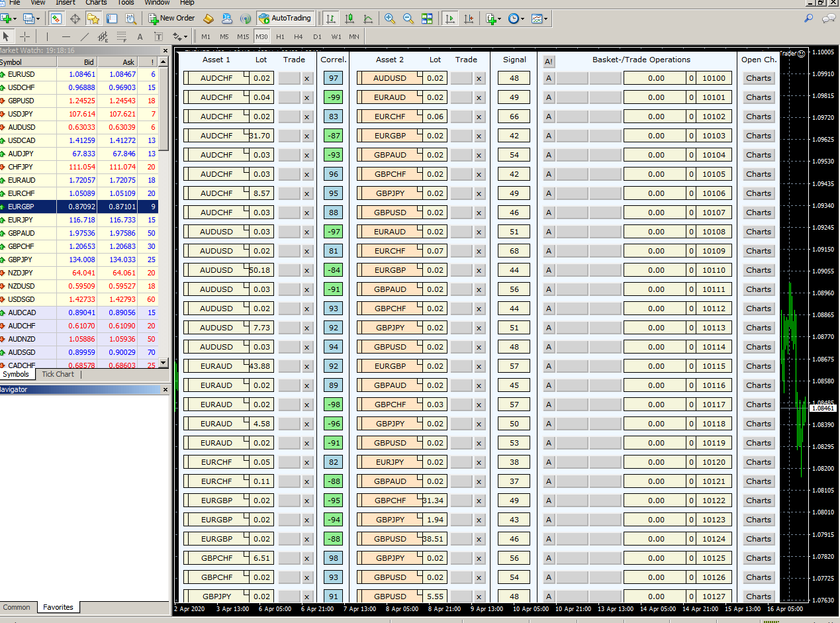Select the Fibonacci retracement tool
The height and width of the screenshot is (623, 840).
coord(121,36)
